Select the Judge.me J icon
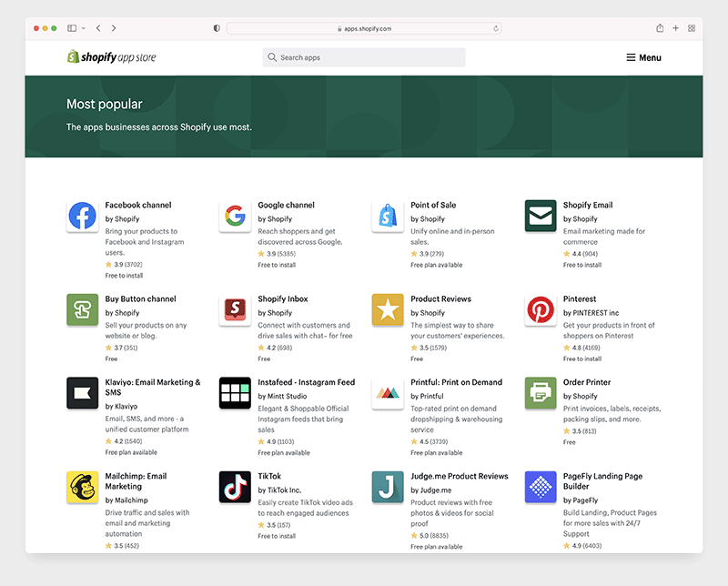 388,487
